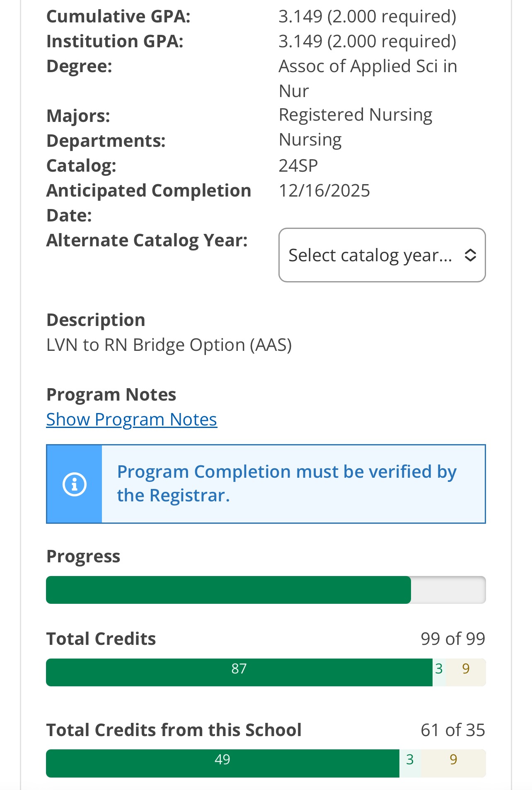This screenshot has width=532, height=790.
Task: Click the up-down arrows icon in catalog selector
Action: point(470,255)
